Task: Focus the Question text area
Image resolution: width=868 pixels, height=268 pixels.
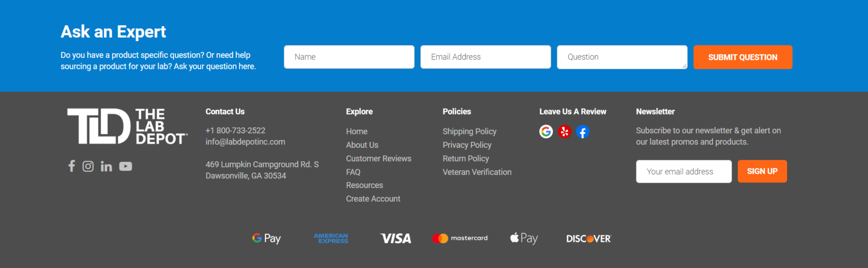Action: (x=622, y=57)
